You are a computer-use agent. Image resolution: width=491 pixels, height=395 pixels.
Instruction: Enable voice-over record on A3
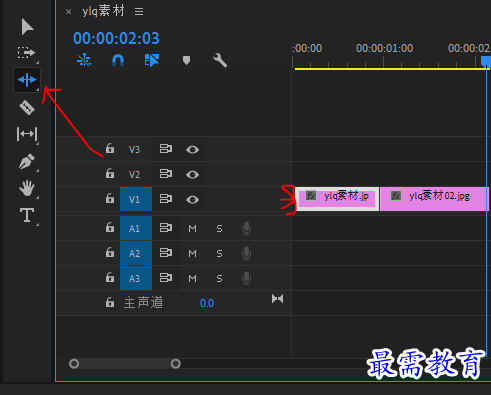(246, 279)
